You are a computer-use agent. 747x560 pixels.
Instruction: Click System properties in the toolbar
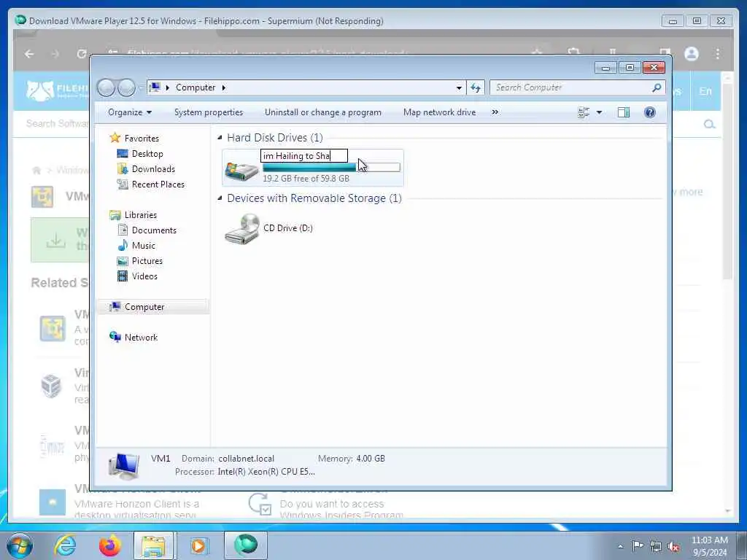pos(209,112)
